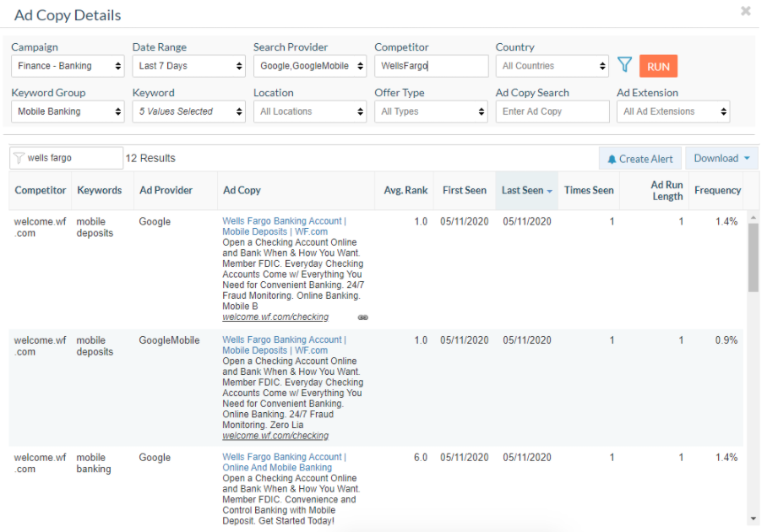Click the 0.9% frequency value

pyautogui.click(x=726, y=340)
